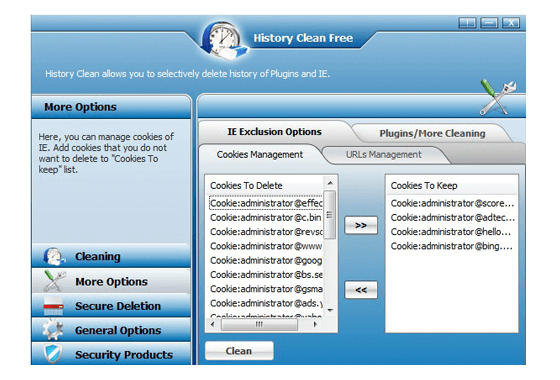Click the delete list's scroll up arrow
Image resolution: width=560 pixels, height=380 pixels.
(330, 183)
